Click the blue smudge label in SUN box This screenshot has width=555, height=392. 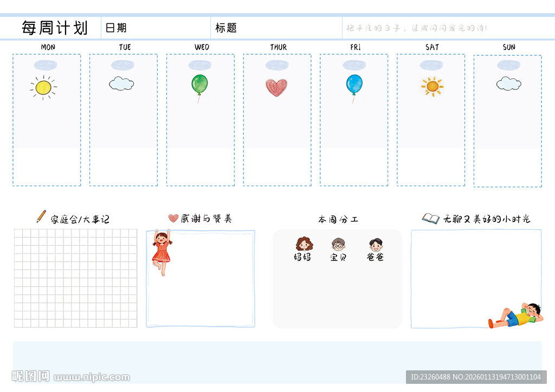[508, 65]
